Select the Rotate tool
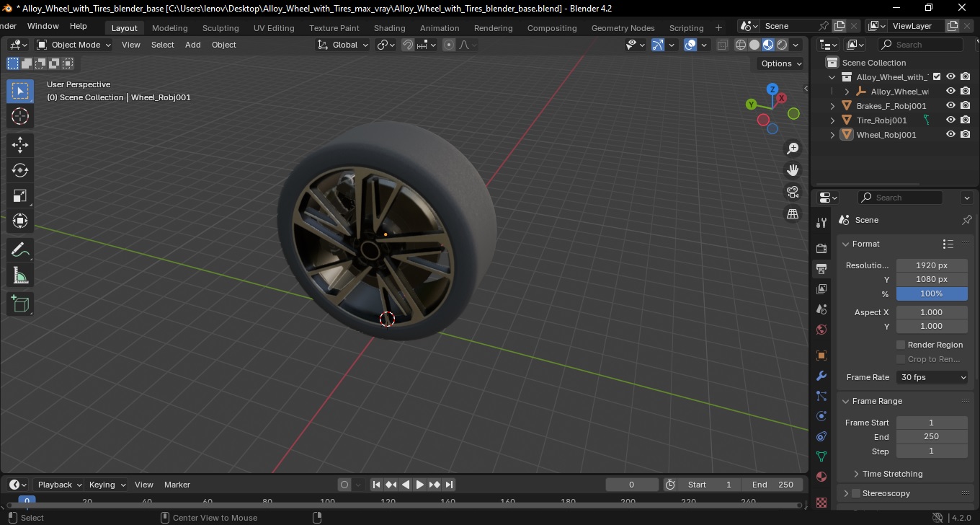 click(20, 170)
